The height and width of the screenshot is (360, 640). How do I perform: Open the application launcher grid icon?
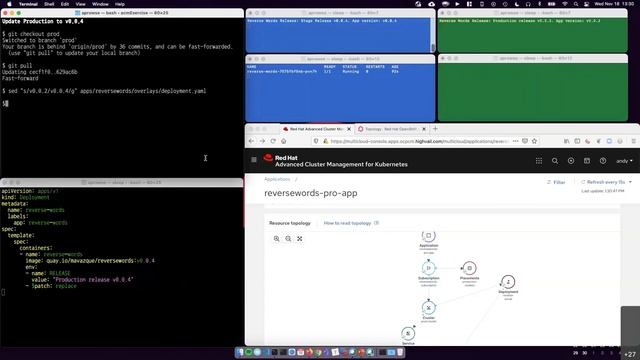coord(539,161)
